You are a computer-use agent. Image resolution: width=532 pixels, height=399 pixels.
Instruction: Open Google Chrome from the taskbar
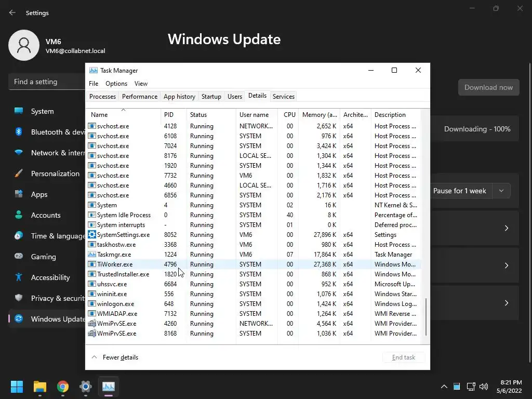click(x=63, y=387)
